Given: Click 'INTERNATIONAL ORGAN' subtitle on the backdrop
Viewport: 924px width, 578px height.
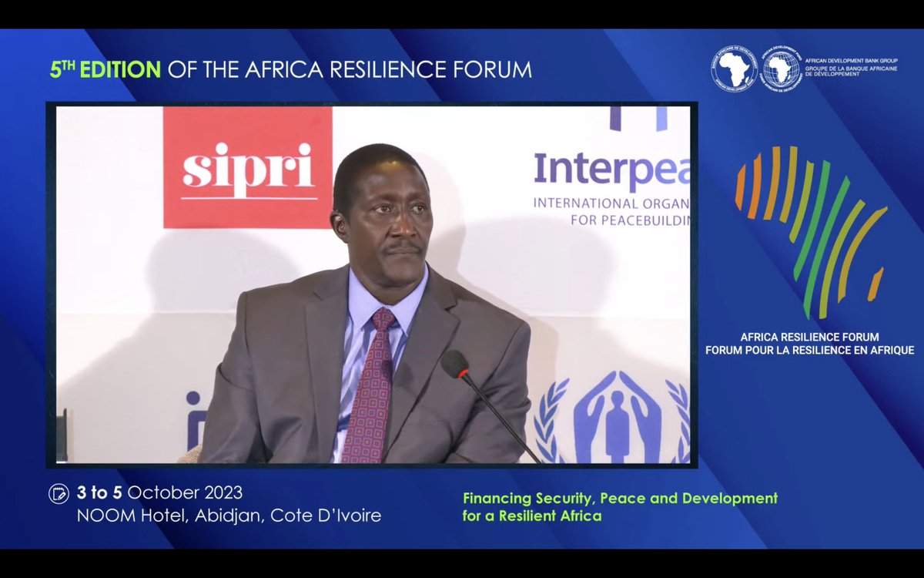Looking at the screenshot, I should (612, 204).
